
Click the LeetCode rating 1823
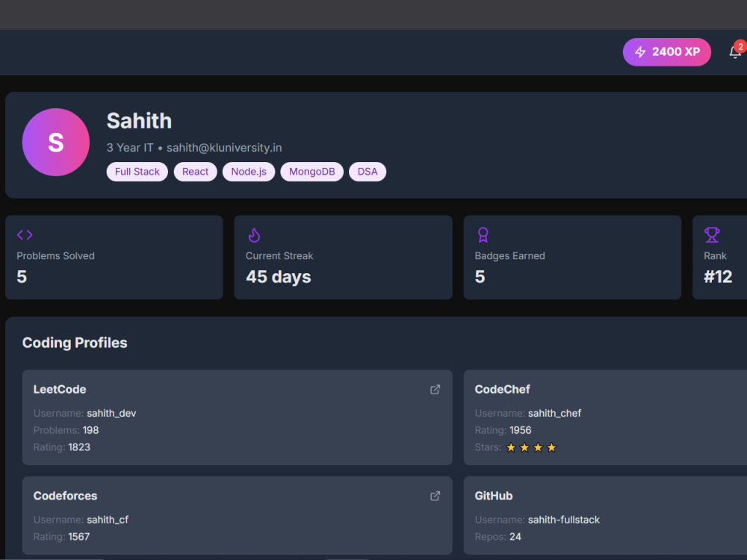79,447
